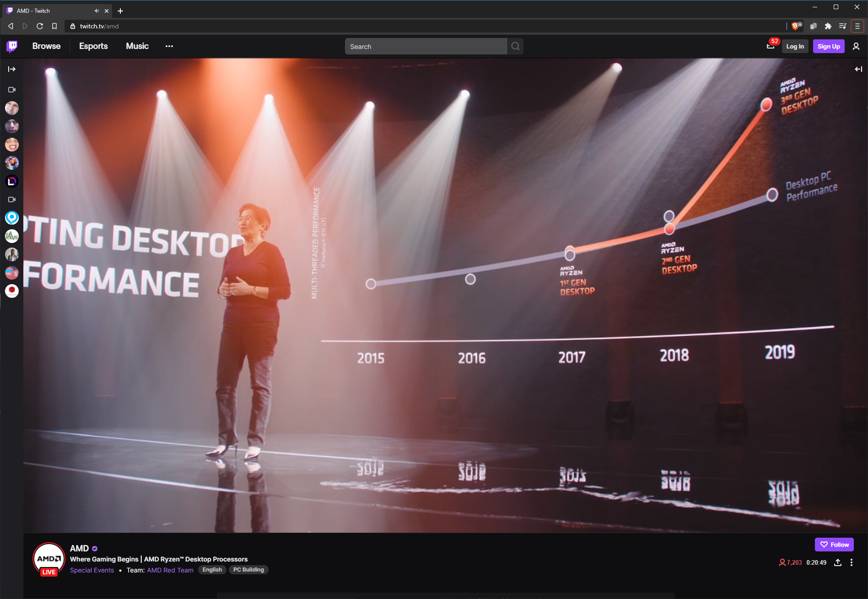Open a new browser tab
Image resolution: width=868 pixels, height=599 pixels.
120,11
